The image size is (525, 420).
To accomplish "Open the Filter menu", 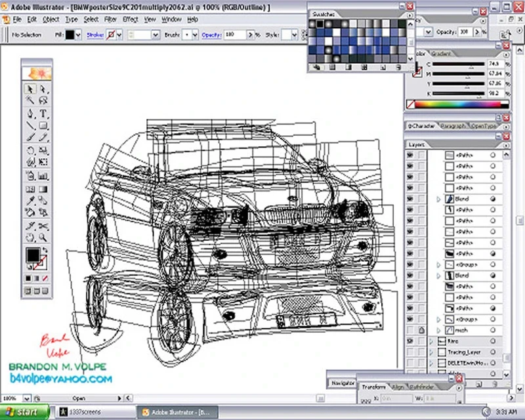I will (x=109, y=20).
